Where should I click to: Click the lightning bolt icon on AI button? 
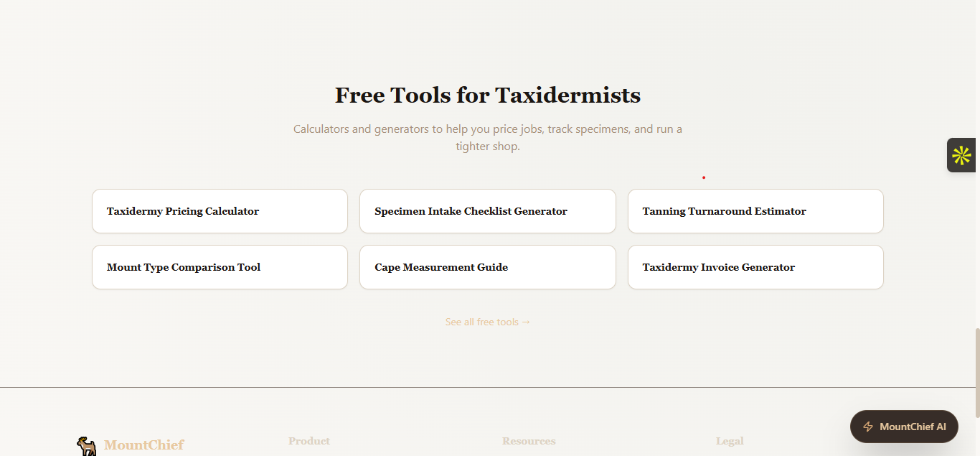pos(868,427)
